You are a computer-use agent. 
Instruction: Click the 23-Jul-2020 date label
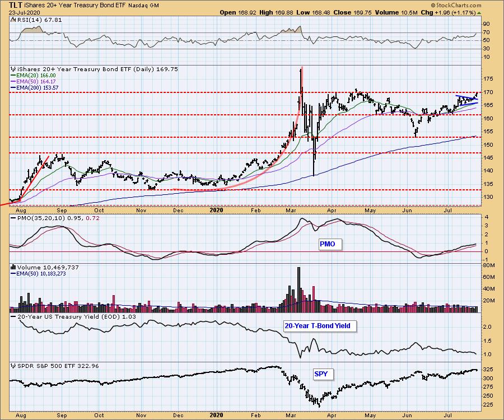tap(24, 12)
